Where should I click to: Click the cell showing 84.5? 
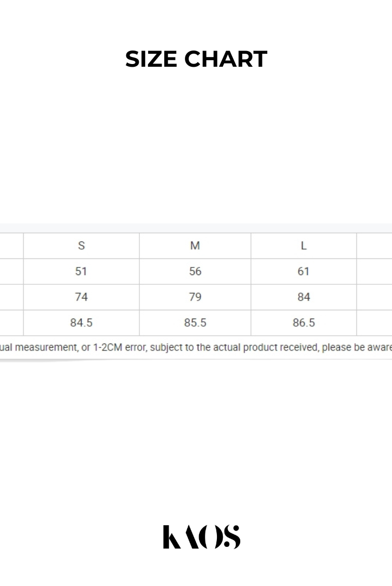tap(81, 323)
